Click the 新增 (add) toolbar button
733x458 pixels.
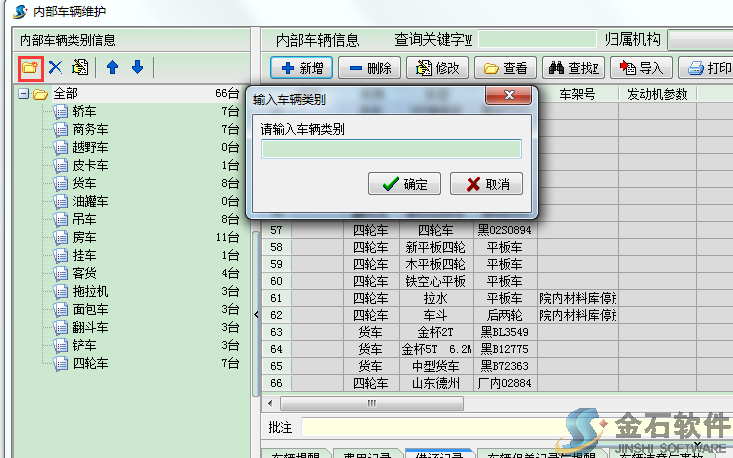(302, 68)
